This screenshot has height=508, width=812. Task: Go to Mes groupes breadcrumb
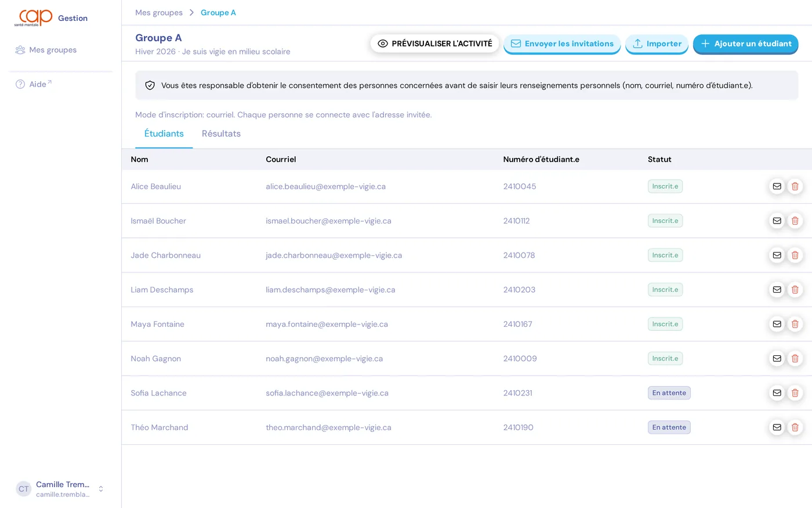tap(159, 13)
